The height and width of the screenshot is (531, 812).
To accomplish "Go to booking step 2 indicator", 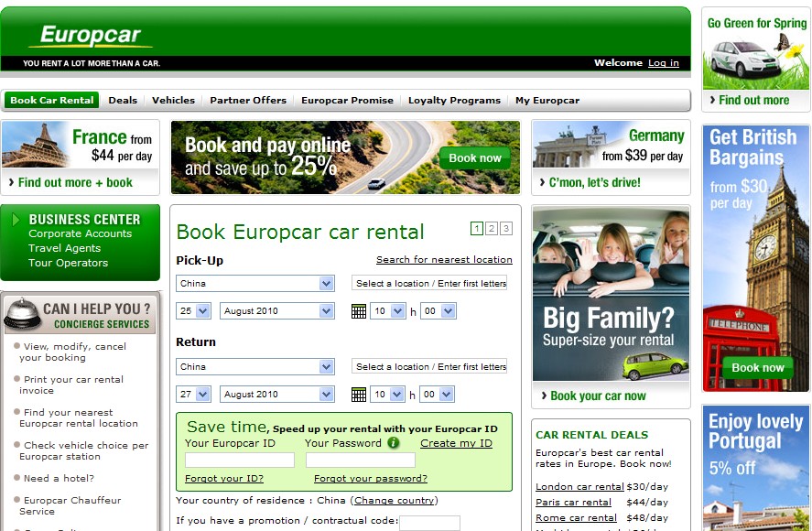I will pyautogui.click(x=492, y=229).
